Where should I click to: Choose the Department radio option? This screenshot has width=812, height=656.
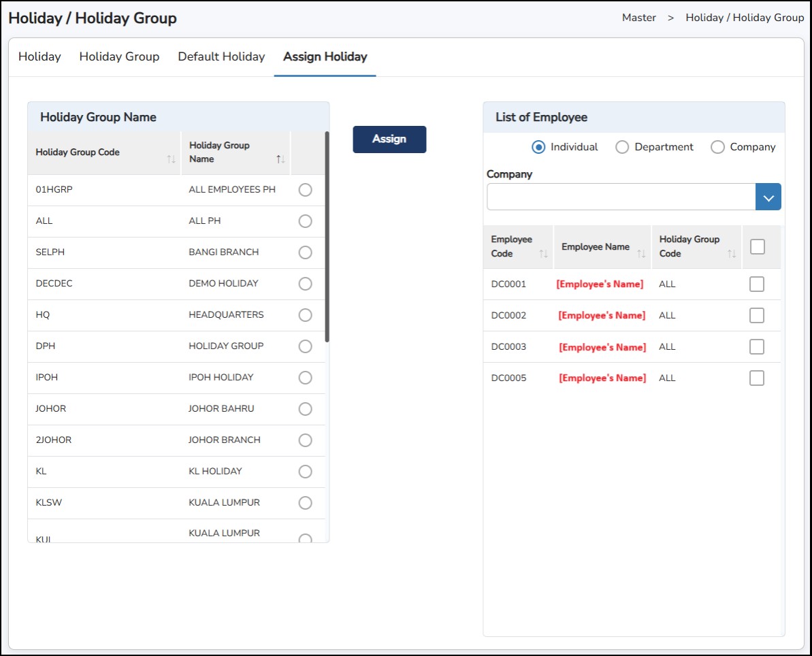pyautogui.click(x=622, y=147)
